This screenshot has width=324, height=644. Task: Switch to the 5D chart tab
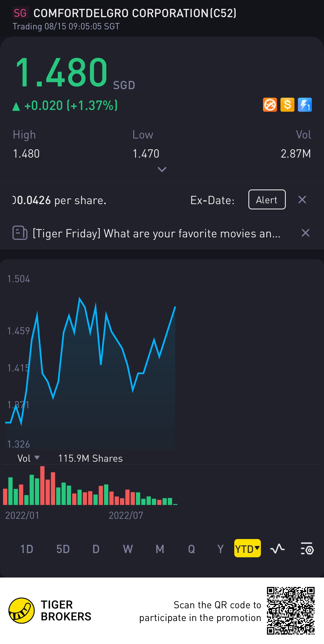click(63, 549)
